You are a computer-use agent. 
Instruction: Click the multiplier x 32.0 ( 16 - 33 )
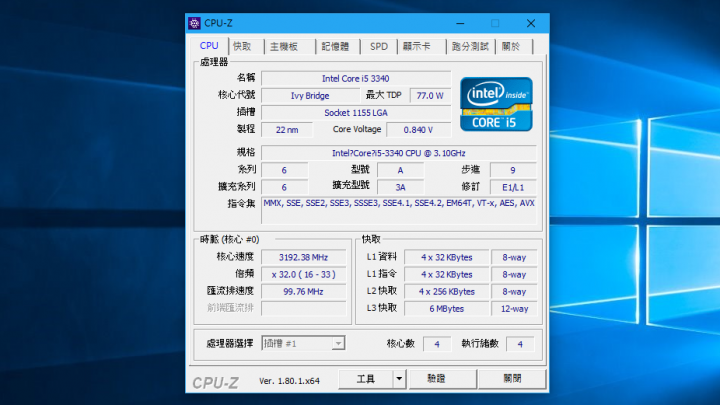304,274
